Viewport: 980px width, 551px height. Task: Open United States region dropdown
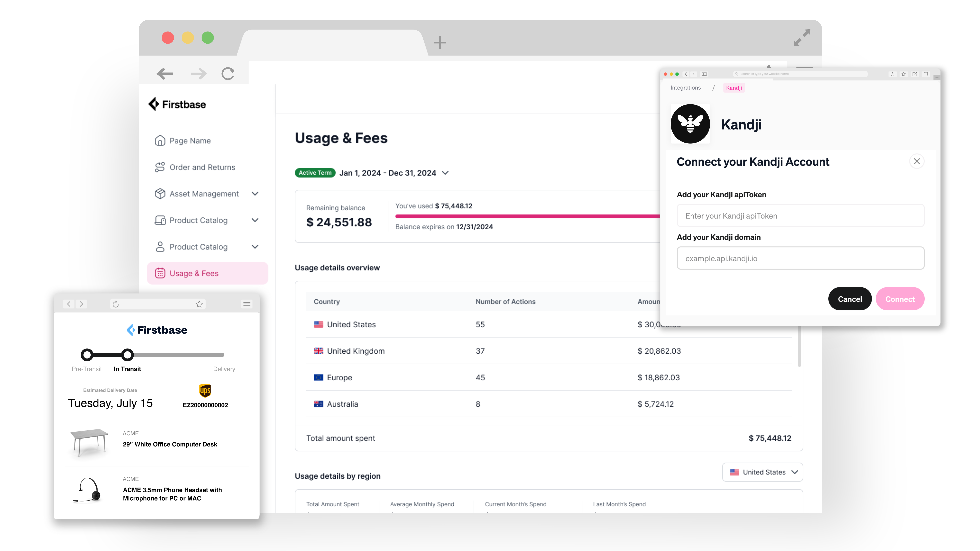(762, 472)
